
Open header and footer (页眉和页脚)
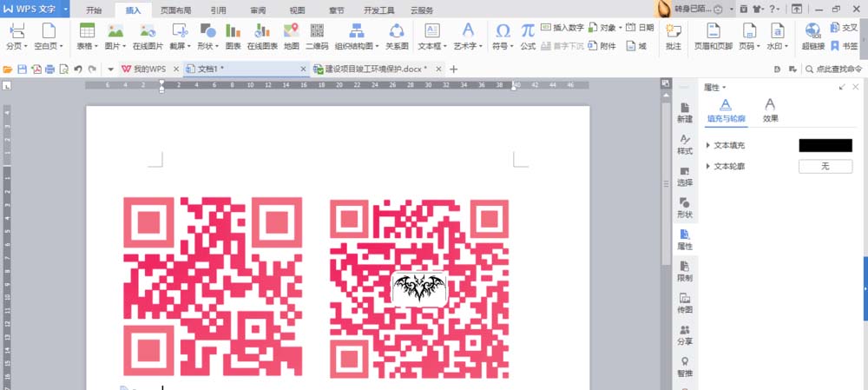pos(713,36)
